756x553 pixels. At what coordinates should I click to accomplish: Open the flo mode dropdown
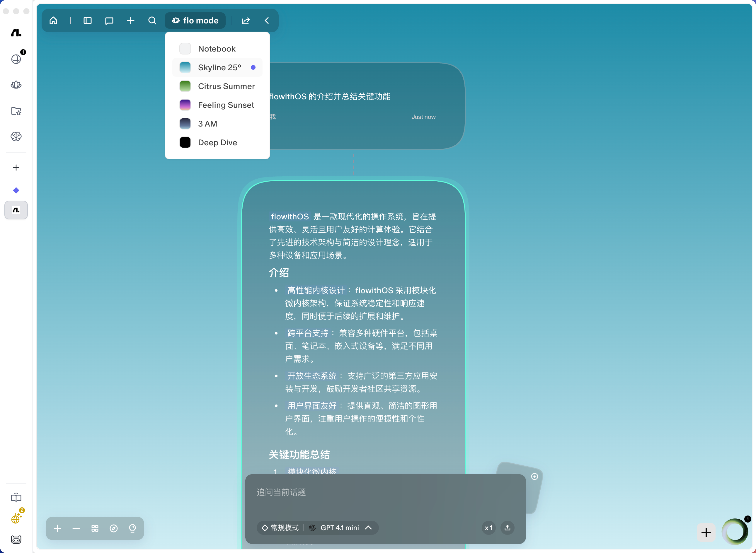[x=195, y=21]
